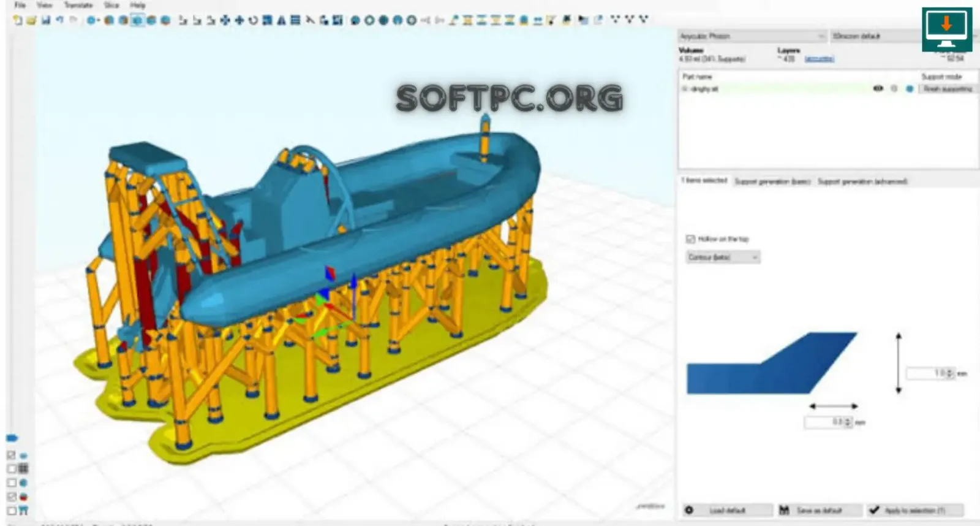Toggle the first checked box in left sidebar
Image resolution: width=980 pixels, height=526 pixels.
[x=11, y=455]
